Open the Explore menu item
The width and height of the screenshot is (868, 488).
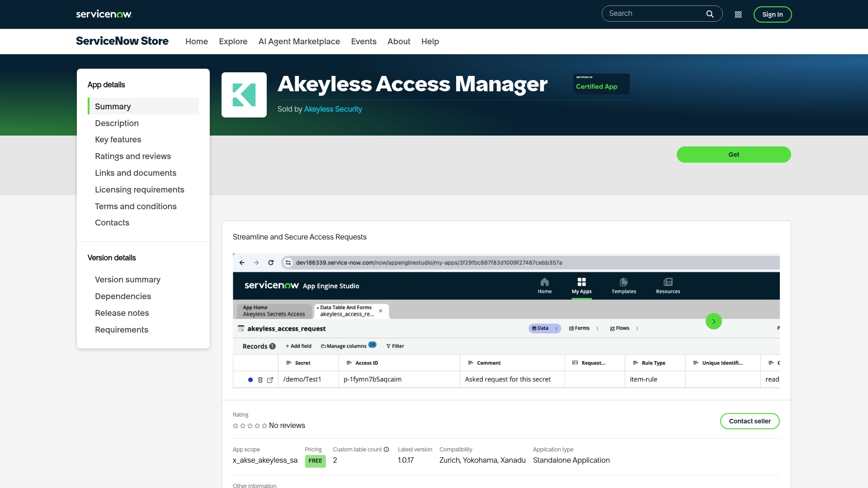tap(233, 42)
